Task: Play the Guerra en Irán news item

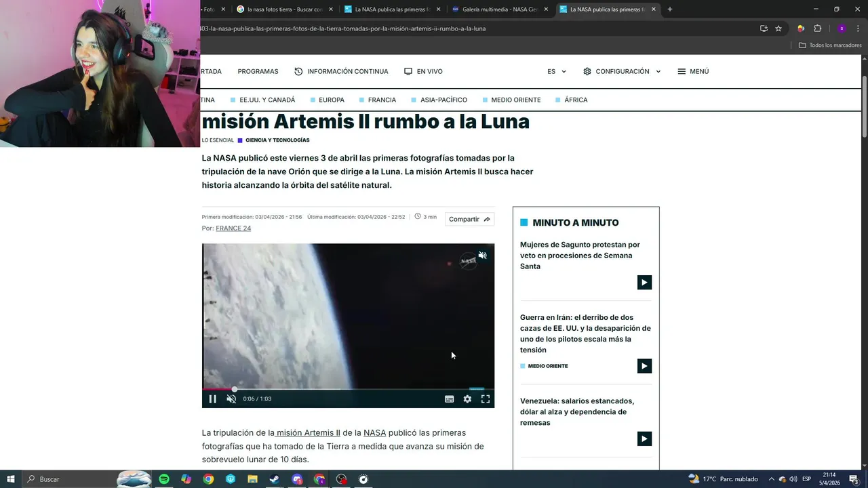Action: [x=644, y=366]
